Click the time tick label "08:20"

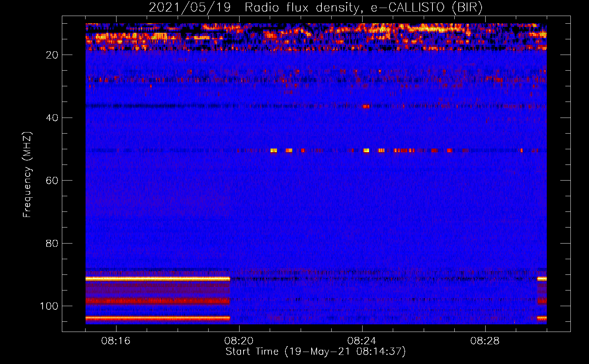(x=239, y=341)
